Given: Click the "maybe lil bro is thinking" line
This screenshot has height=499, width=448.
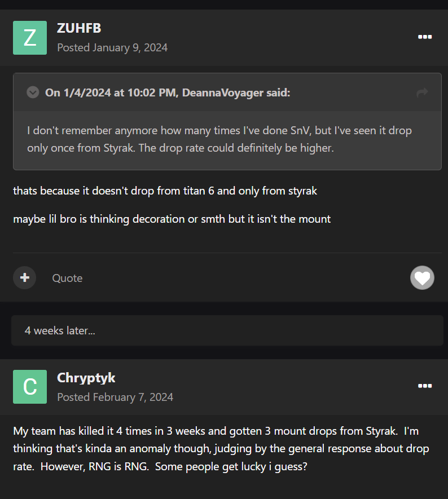Looking at the screenshot, I should click(x=172, y=219).
